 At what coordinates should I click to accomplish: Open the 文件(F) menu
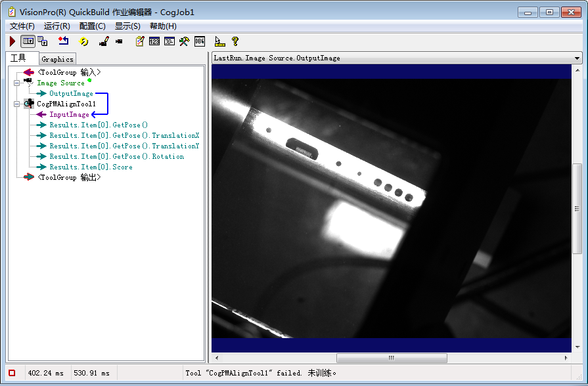(x=22, y=26)
